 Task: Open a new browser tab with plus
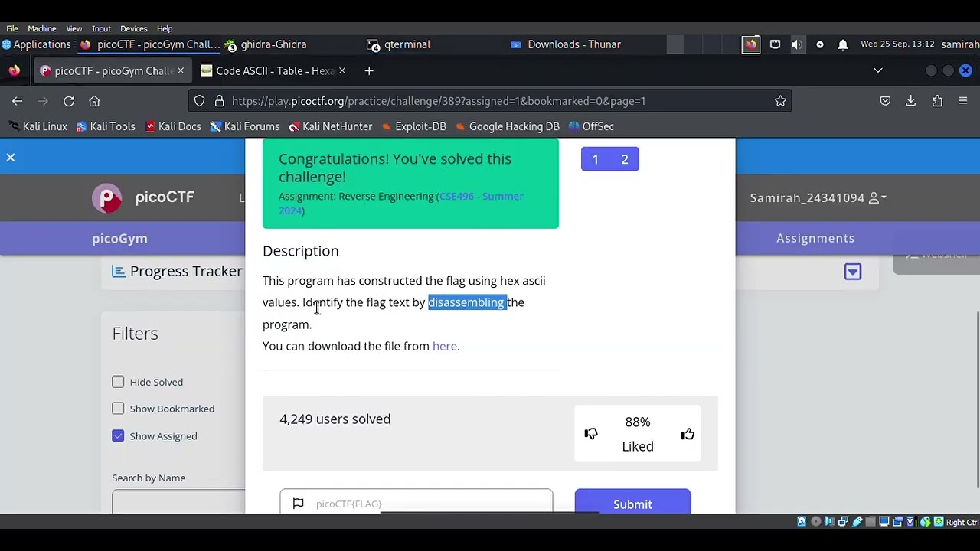[x=369, y=71]
